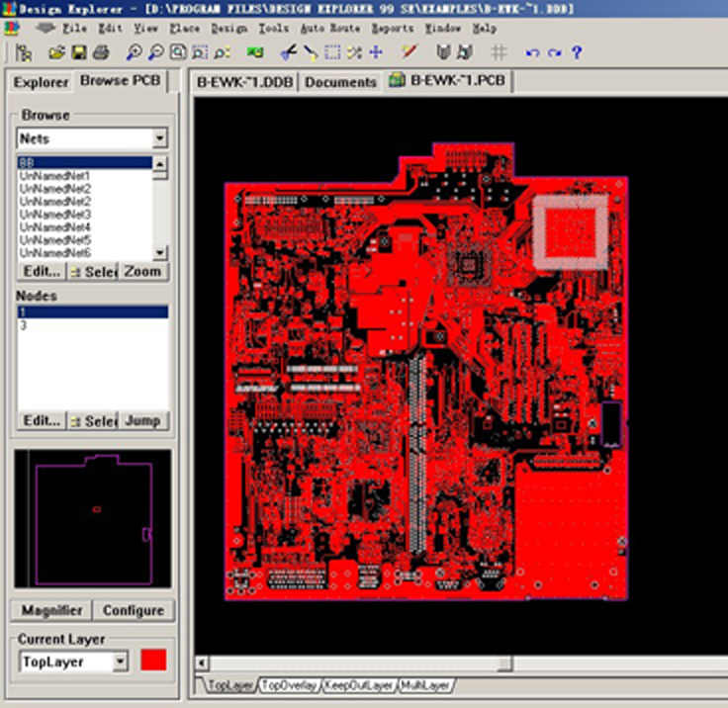Open the Auto Route menu
The width and height of the screenshot is (728, 708).
[329, 29]
